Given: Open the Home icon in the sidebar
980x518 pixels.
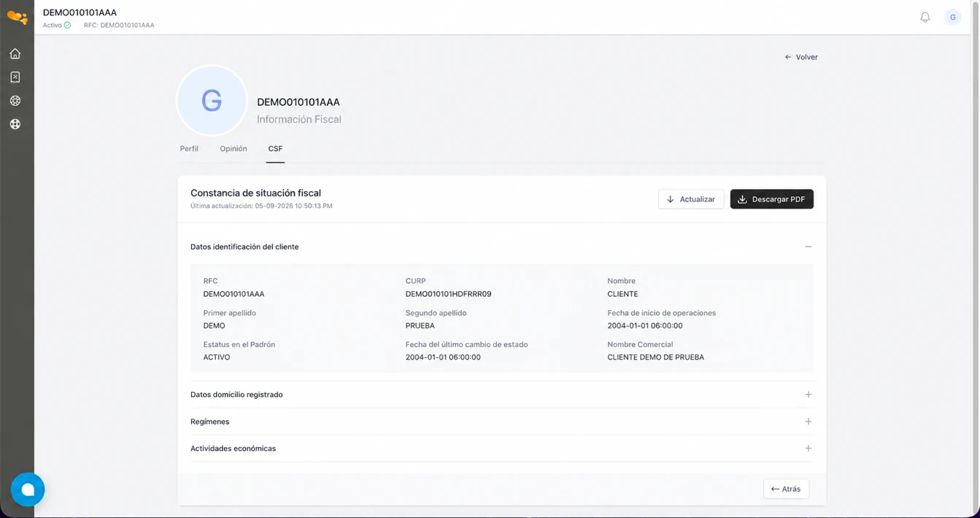Looking at the screenshot, I should pyautogui.click(x=15, y=54).
